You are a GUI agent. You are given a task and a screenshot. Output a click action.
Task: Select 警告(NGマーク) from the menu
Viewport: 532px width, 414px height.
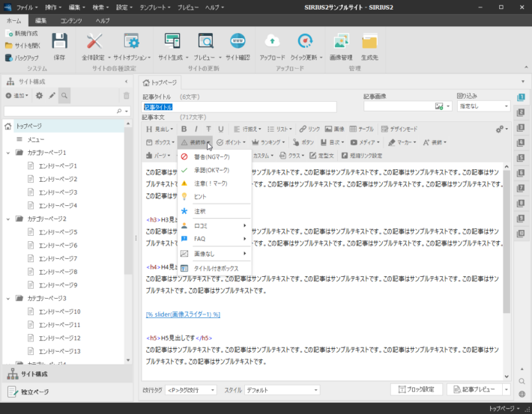(214, 157)
